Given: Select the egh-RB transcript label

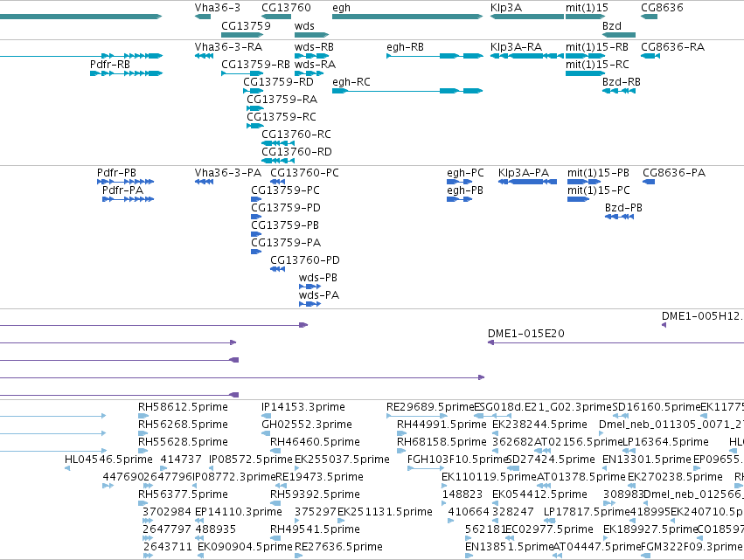Looking at the screenshot, I should pyautogui.click(x=405, y=47).
